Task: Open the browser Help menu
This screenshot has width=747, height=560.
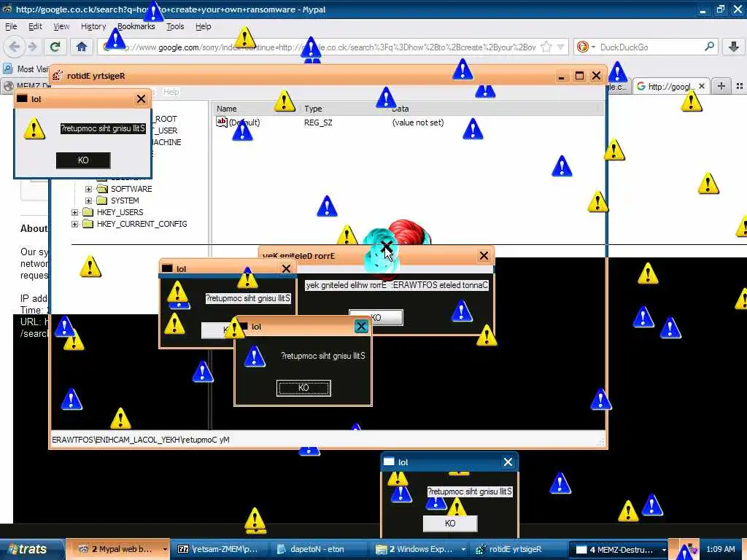Action: pos(204,27)
